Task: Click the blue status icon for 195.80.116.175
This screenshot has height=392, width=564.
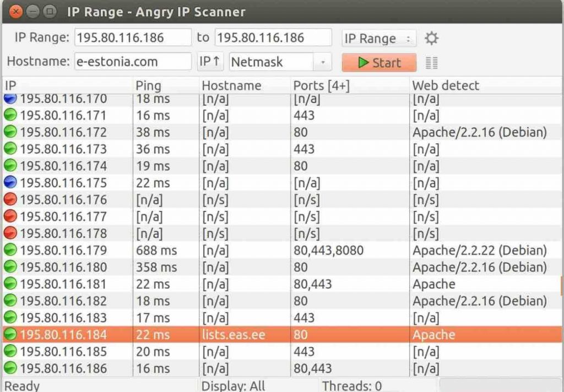Action: [x=9, y=183]
